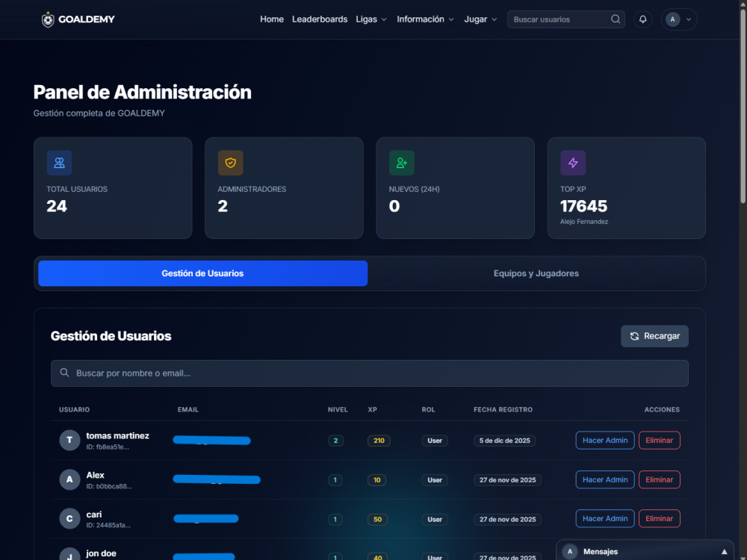The width and height of the screenshot is (747, 560).
Task: Click the level badge 2 for tomas martinez
Action: (x=335, y=441)
